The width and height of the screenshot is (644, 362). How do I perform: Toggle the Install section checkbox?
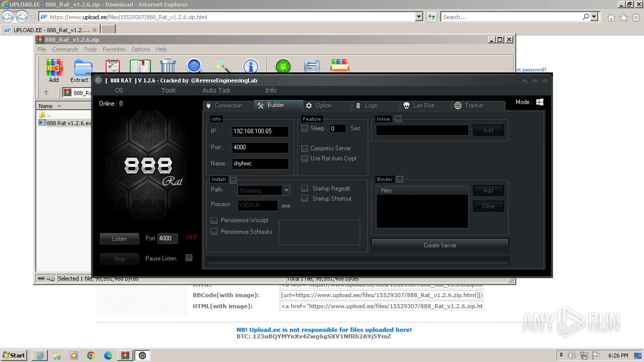pos(233,179)
